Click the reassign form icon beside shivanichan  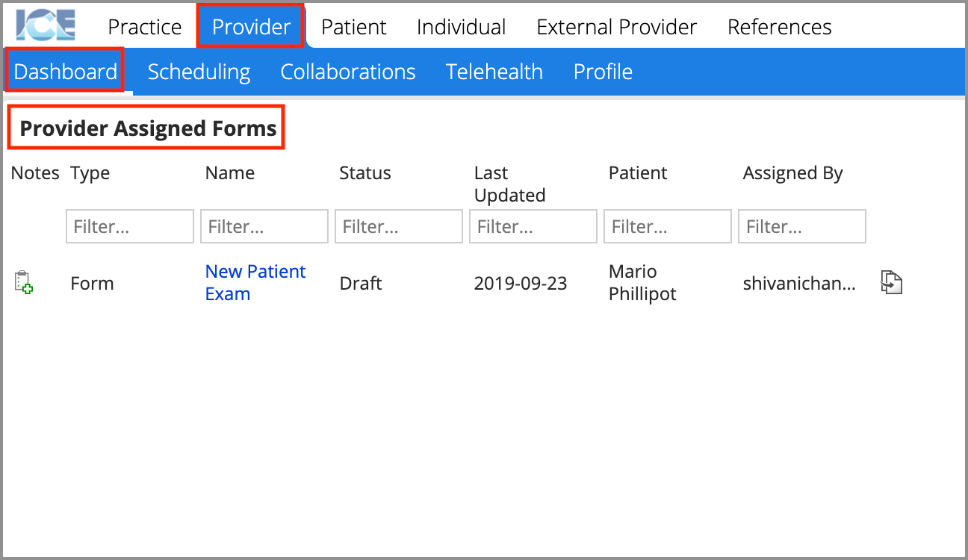pos(892,282)
